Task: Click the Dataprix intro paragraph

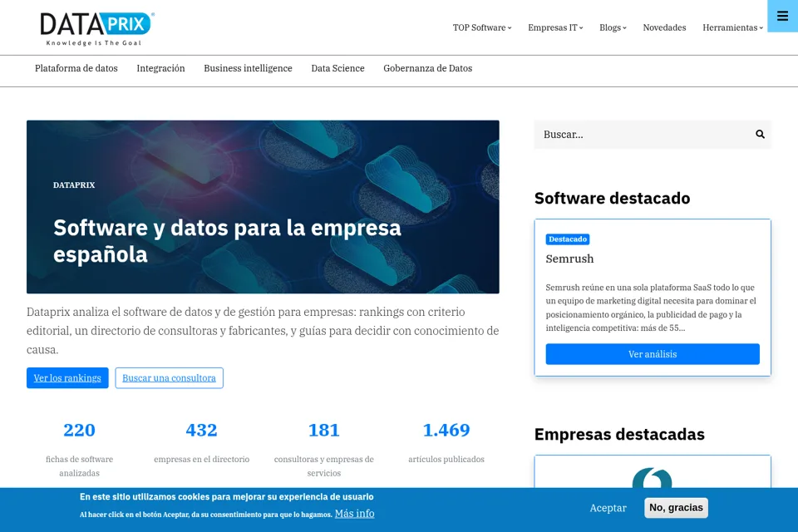Action: tap(263, 330)
